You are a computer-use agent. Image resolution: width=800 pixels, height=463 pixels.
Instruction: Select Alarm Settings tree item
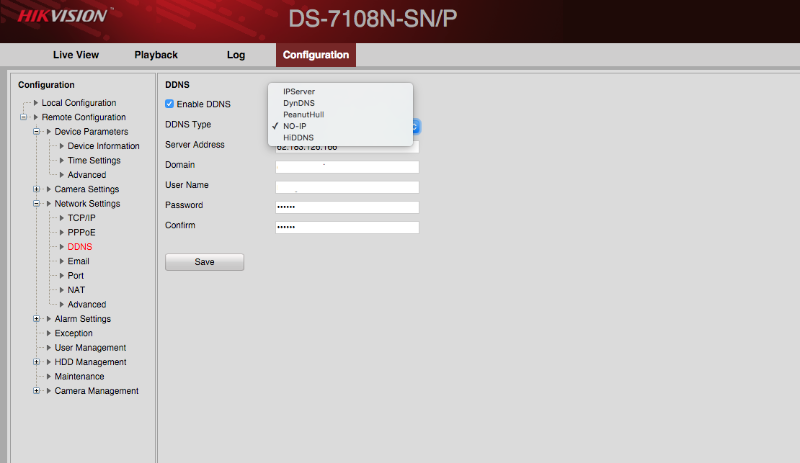click(x=83, y=319)
